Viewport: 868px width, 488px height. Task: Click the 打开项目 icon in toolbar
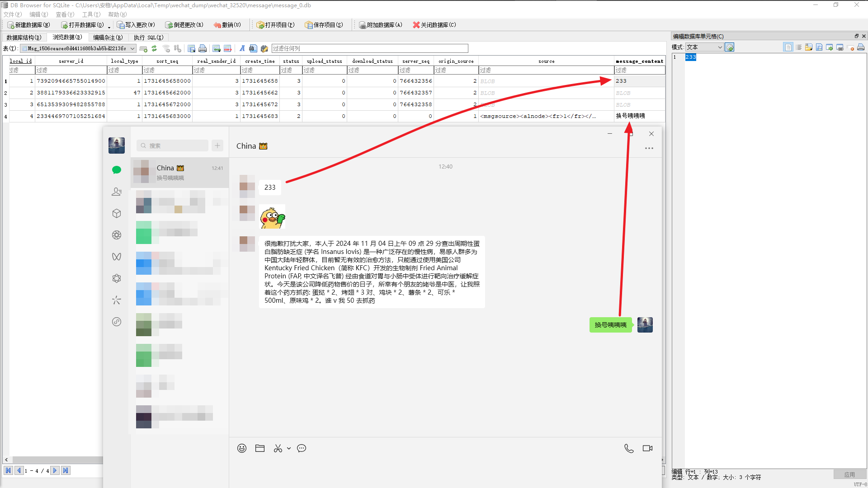coord(260,24)
